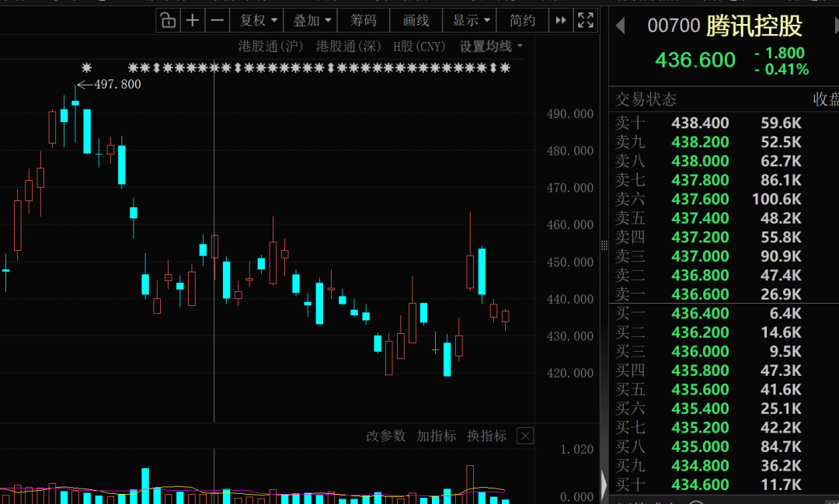Zoom in with the plus icon
The image size is (839, 504).
pyautogui.click(x=192, y=21)
